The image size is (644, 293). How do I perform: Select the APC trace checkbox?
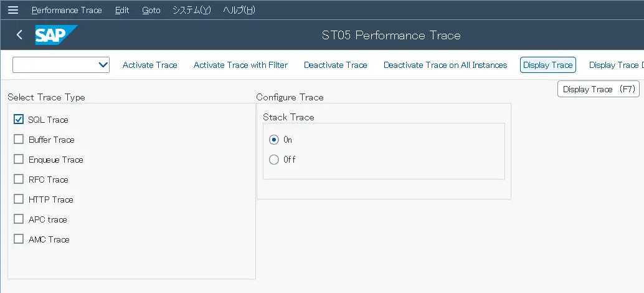[x=19, y=219]
